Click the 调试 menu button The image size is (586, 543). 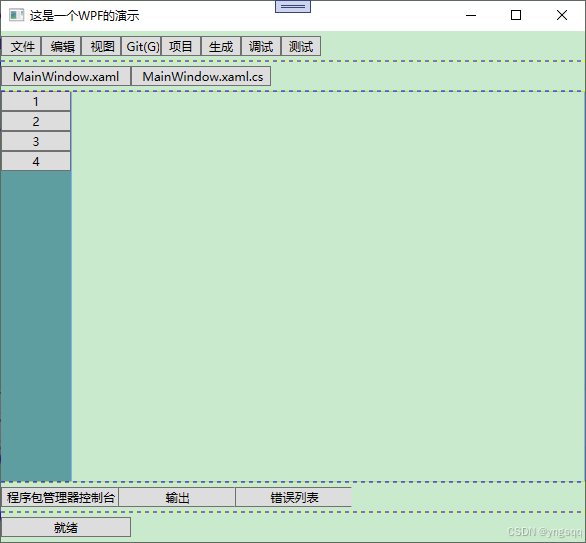pos(261,46)
